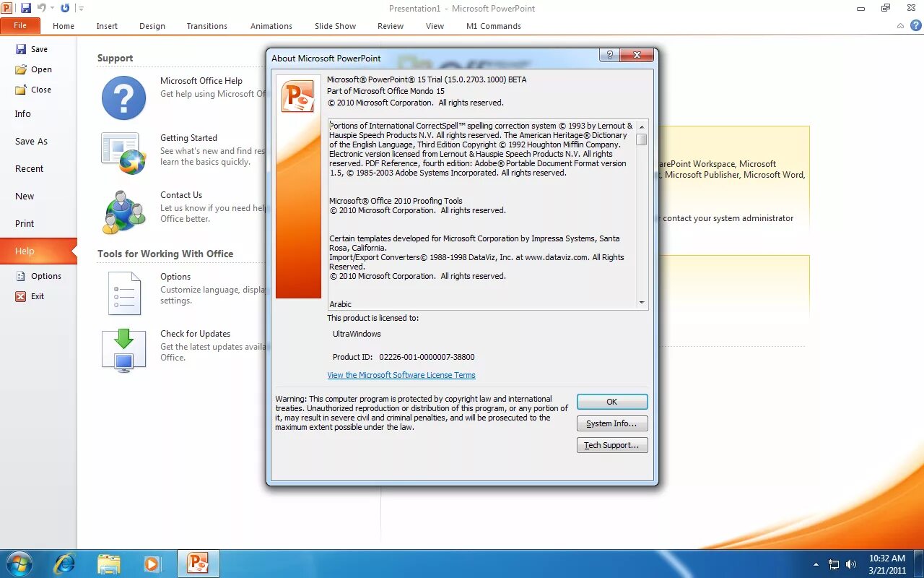Close the About Microsoft PowerPoint dialog
Screen dimensions: 924x578
point(637,55)
